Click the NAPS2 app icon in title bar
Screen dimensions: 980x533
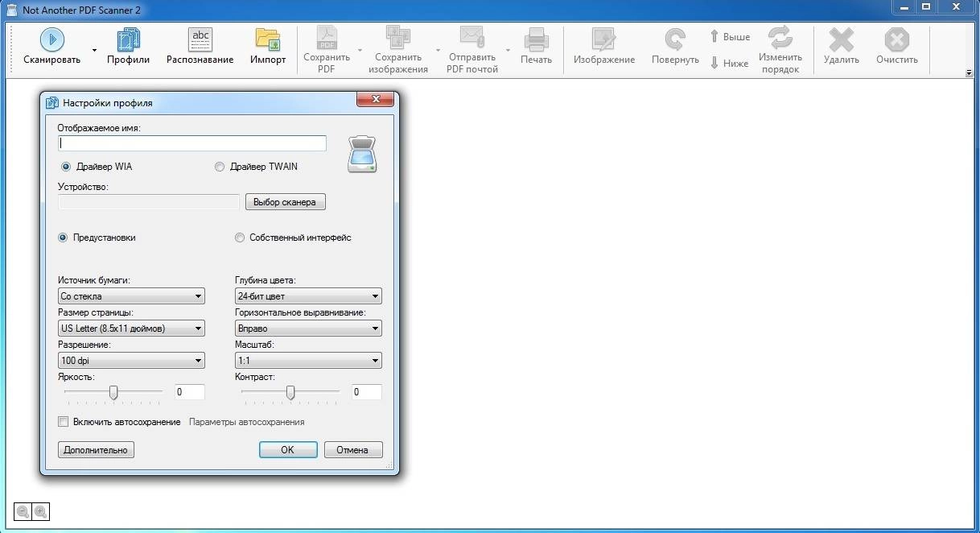tap(11, 10)
